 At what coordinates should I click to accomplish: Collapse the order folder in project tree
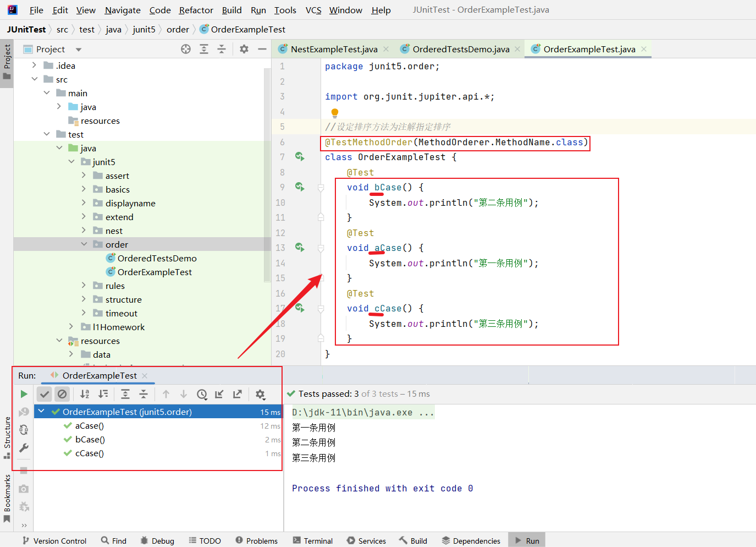(x=84, y=244)
